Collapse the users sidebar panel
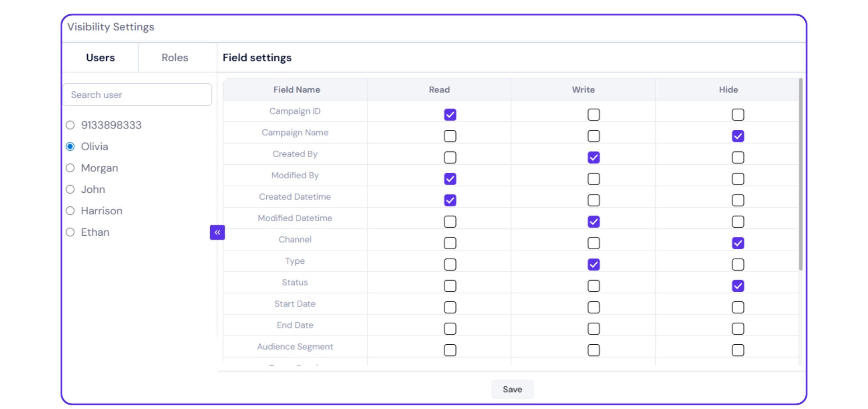The height and width of the screenshot is (409, 868). pyautogui.click(x=217, y=233)
